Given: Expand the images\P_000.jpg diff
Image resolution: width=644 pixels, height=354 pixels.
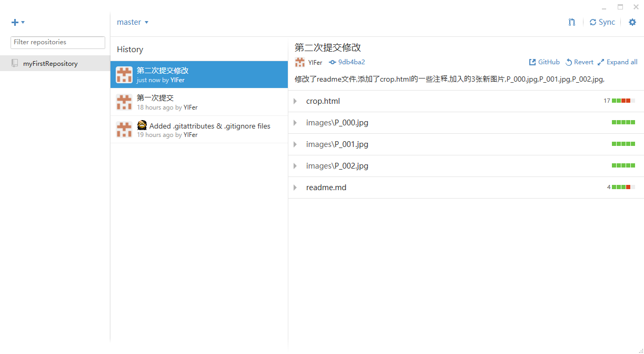Looking at the screenshot, I should [295, 123].
